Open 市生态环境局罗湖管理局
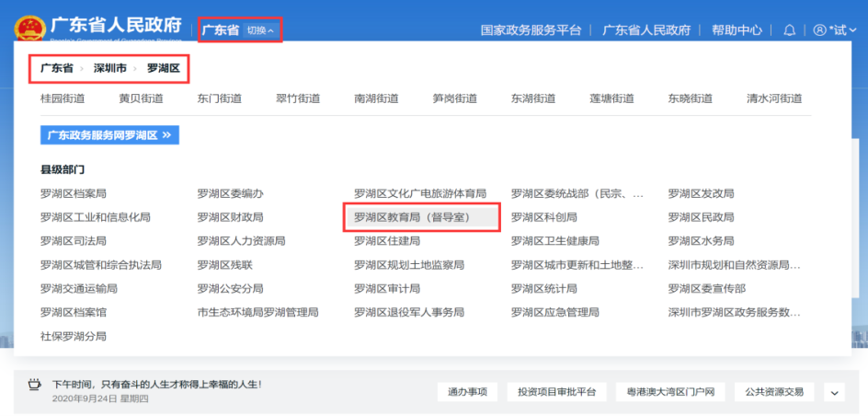 pos(258,312)
